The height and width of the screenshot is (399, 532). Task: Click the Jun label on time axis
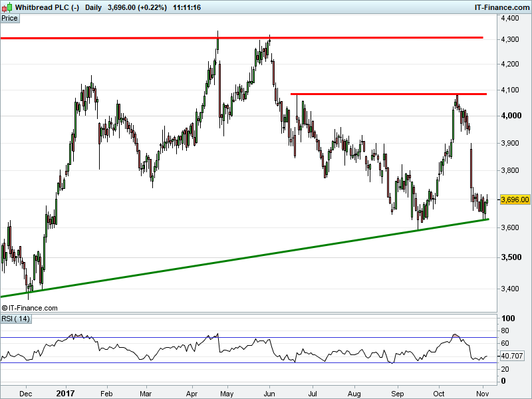269,394
